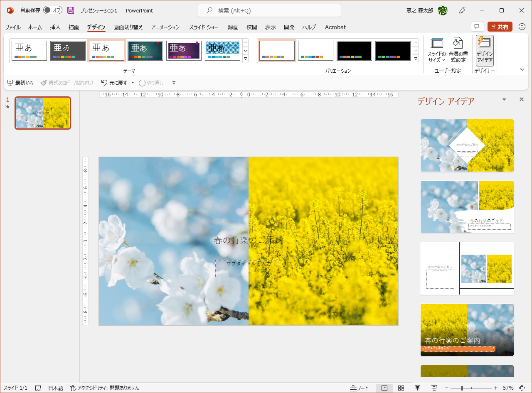532x393 pixels.
Task: Apply the white layout with two photos design
Action: point(467,268)
